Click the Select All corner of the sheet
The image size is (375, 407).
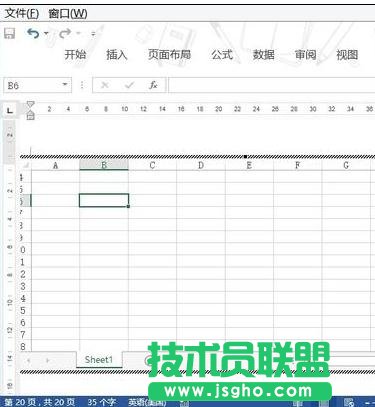(x=26, y=165)
